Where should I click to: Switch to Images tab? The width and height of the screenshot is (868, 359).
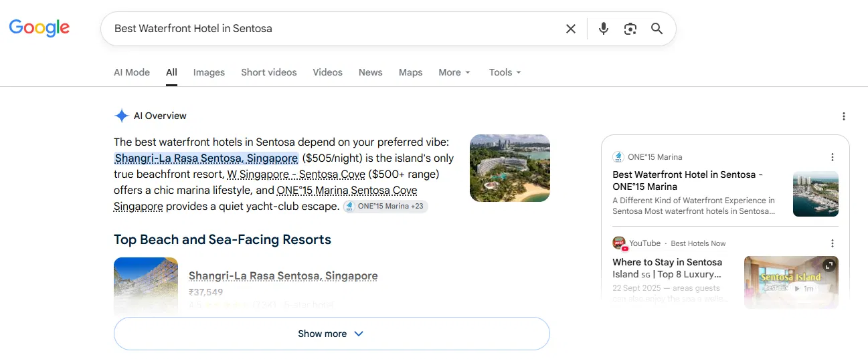(209, 72)
